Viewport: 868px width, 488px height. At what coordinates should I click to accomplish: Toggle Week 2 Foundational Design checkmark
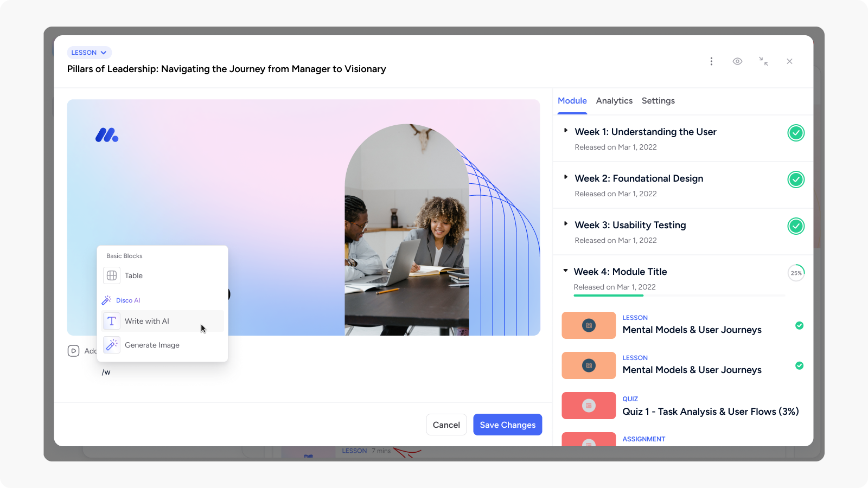[796, 179]
